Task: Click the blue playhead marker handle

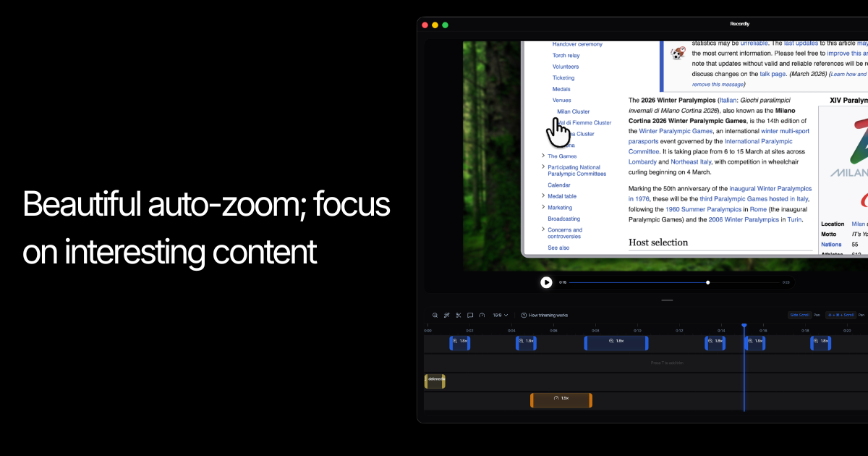Action: 744,326
